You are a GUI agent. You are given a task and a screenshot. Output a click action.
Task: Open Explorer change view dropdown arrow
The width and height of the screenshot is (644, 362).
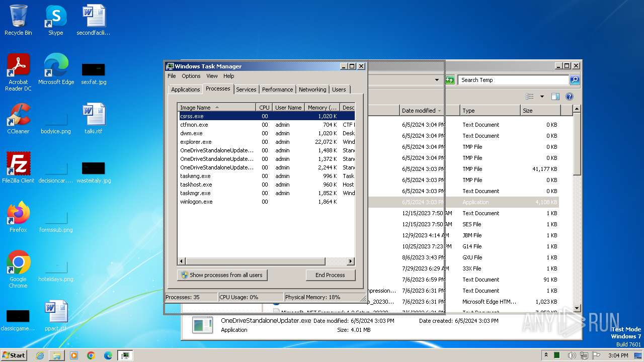pyautogui.click(x=542, y=97)
